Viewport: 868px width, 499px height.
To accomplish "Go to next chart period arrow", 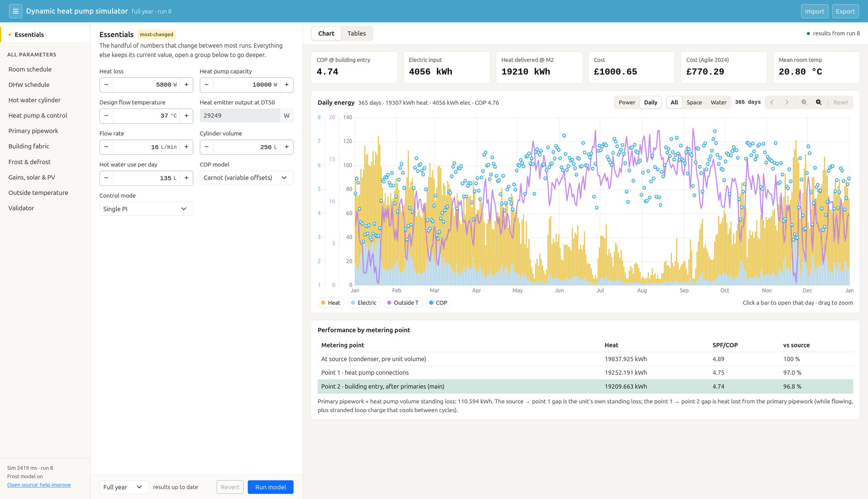I will [x=787, y=103].
